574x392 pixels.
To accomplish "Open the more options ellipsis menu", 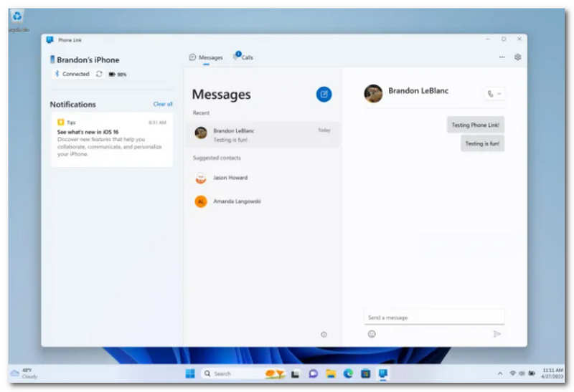I will click(x=502, y=57).
